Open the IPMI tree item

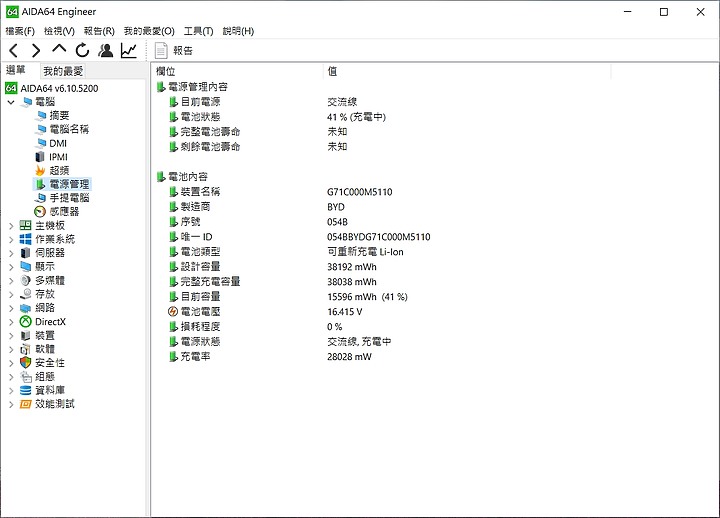(58, 157)
